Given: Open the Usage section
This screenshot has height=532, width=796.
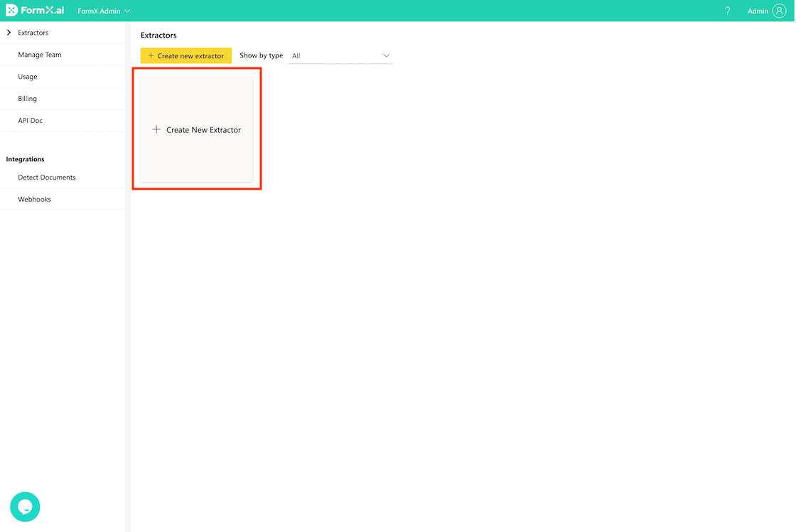Looking at the screenshot, I should click(x=28, y=77).
